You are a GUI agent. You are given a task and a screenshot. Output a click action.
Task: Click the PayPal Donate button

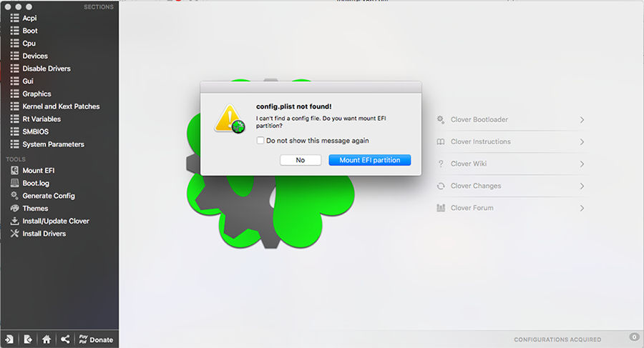tap(96, 339)
